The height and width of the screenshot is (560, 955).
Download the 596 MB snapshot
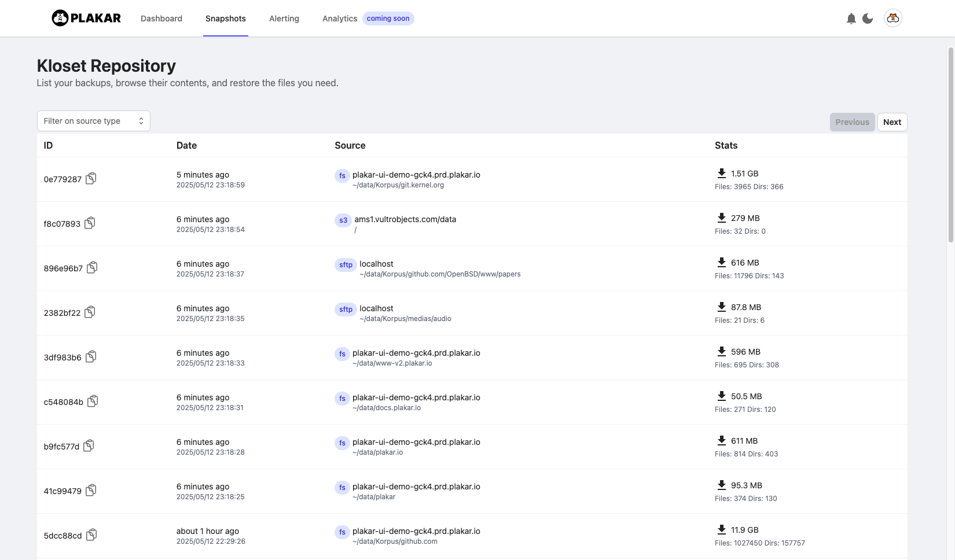pos(721,351)
